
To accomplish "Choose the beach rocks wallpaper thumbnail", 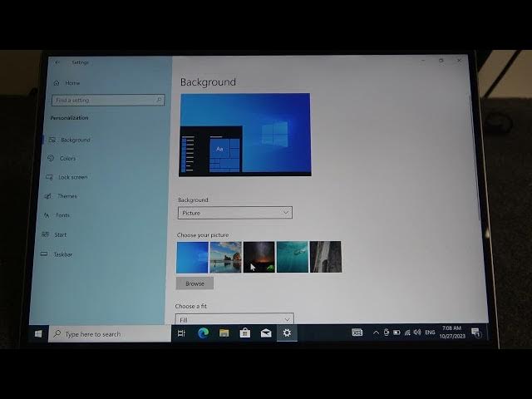I will click(x=225, y=257).
